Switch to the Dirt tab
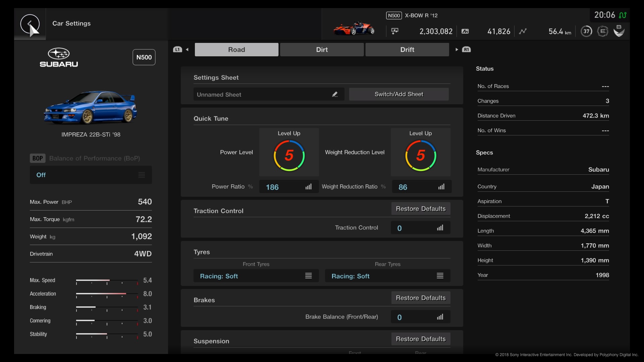The height and width of the screenshot is (362, 644). point(322,50)
